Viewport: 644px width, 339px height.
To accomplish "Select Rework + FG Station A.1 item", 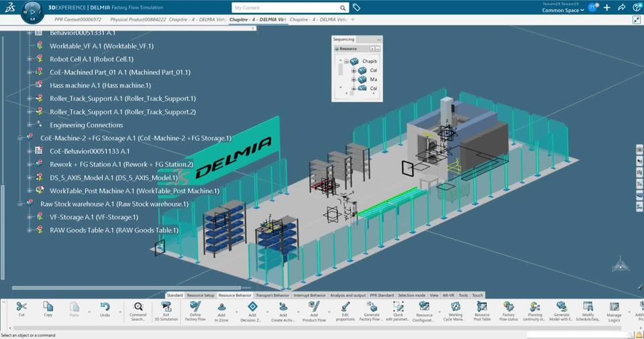I will (x=121, y=164).
